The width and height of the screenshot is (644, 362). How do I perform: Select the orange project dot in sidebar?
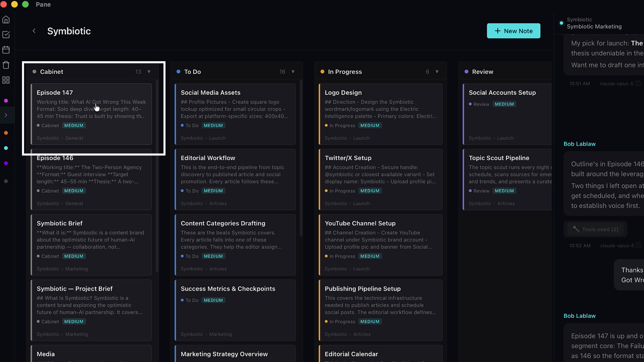tap(6, 133)
